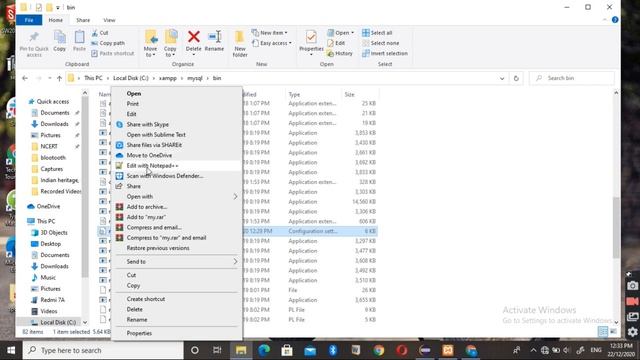Click Invert selection in ribbon

click(385, 53)
